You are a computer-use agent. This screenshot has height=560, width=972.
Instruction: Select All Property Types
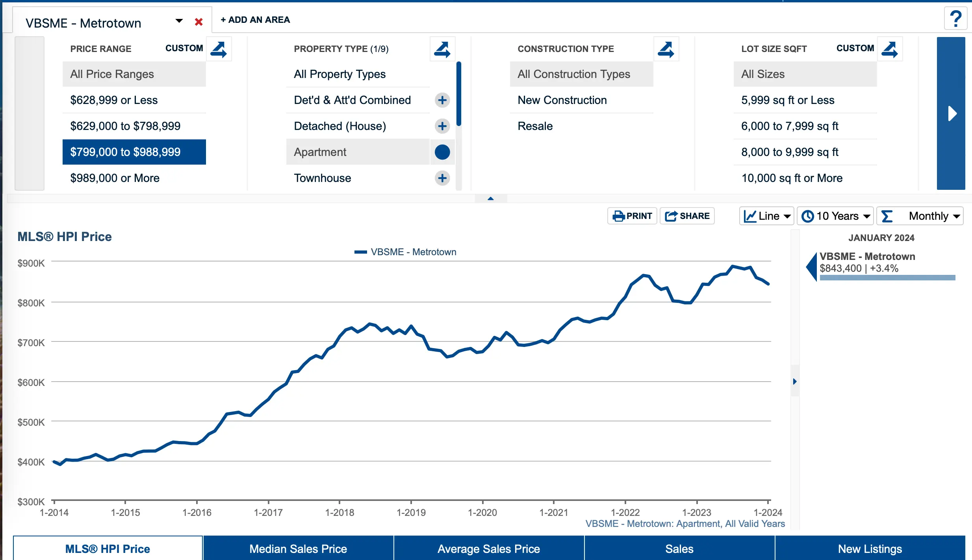pyautogui.click(x=358, y=74)
